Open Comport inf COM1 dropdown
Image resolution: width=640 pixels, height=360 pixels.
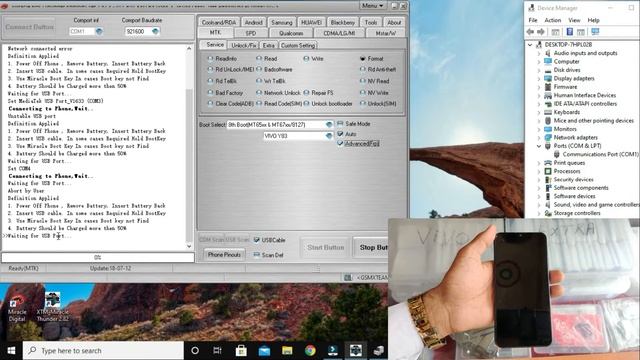click(x=99, y=31)
